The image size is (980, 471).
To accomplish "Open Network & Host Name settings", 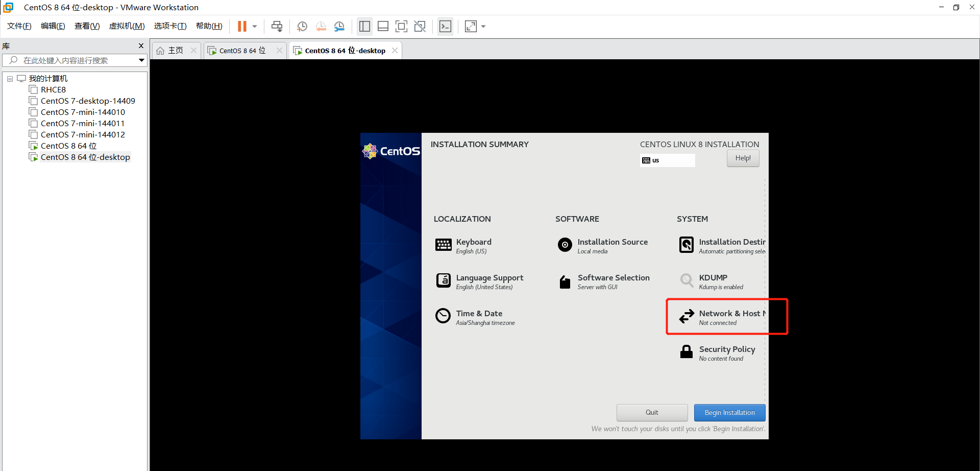I will 732,317.
